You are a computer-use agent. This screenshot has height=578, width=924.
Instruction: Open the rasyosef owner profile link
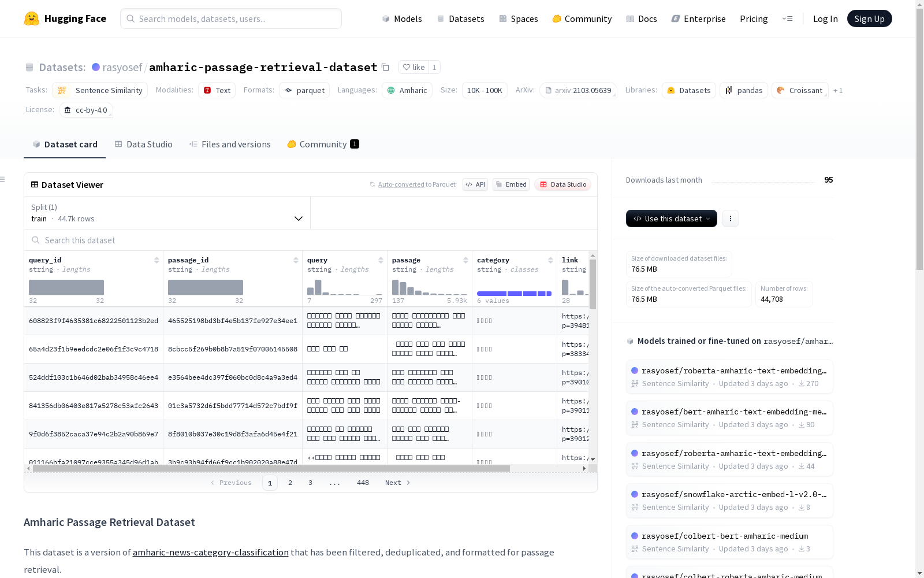click(122, 67)
